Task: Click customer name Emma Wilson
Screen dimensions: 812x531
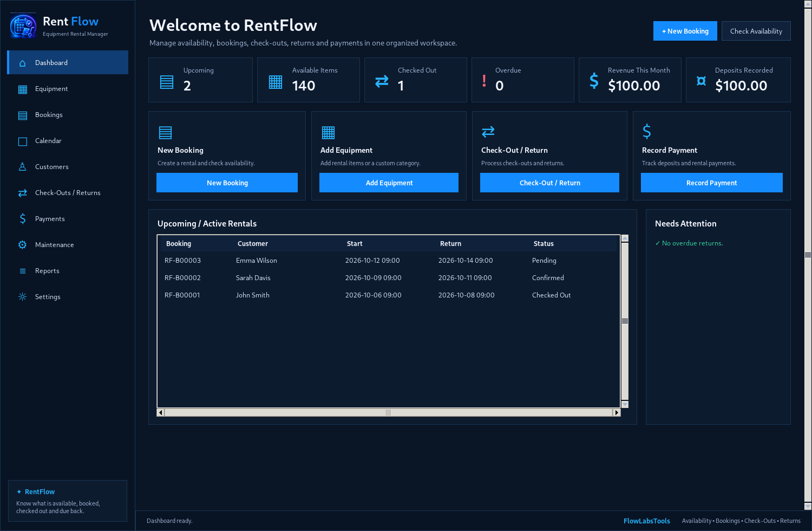Action: (257, 261)
